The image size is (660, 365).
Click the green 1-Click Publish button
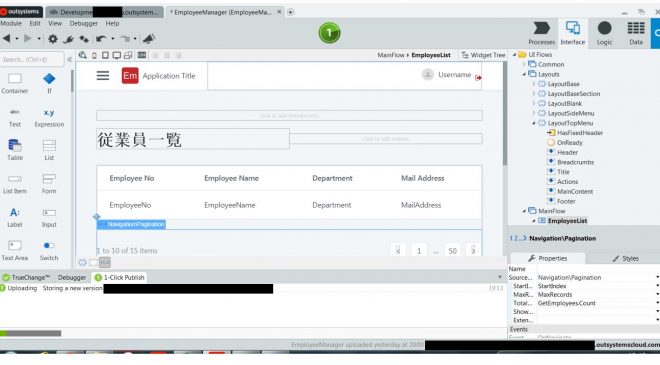click(329, 33)
